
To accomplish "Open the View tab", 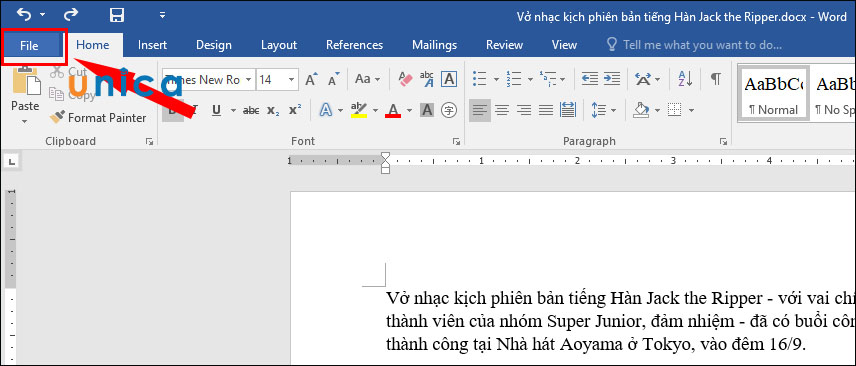I will click(564, 45).
